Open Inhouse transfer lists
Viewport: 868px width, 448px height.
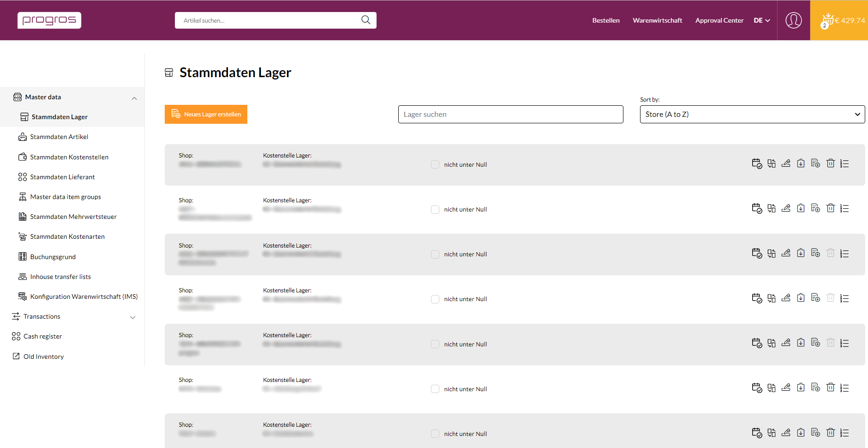coord(60,277)
